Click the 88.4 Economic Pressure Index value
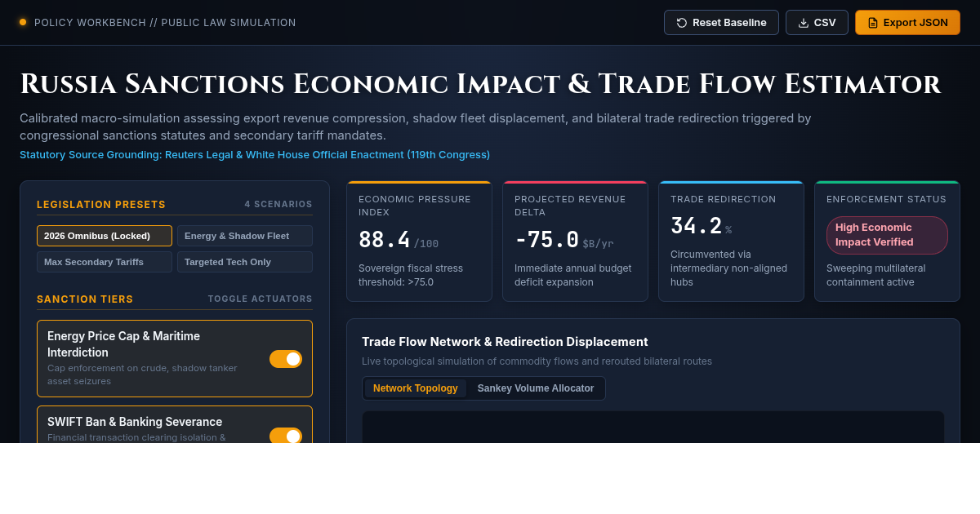The height and width of the screenshot is (514, 980). (385, 240)
